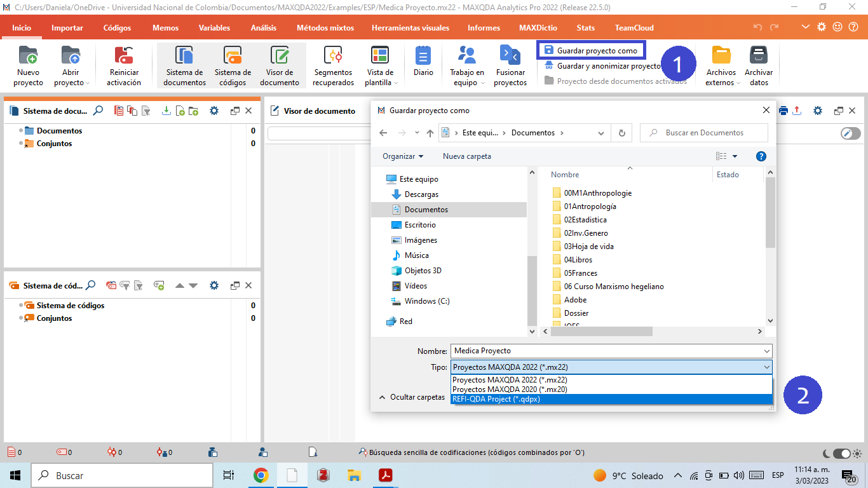Open the Tipo file type combo box
The image size is (868, 488).
(611, 367)
